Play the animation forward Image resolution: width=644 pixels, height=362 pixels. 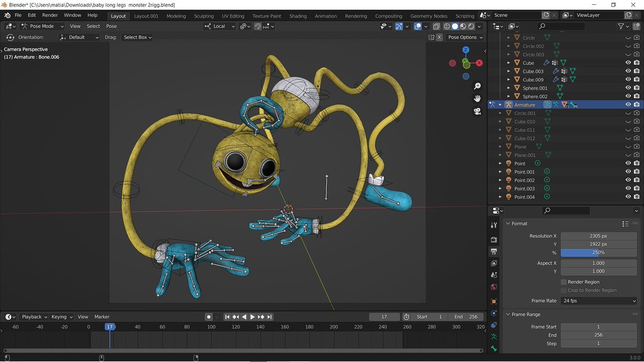pos(253,317)
